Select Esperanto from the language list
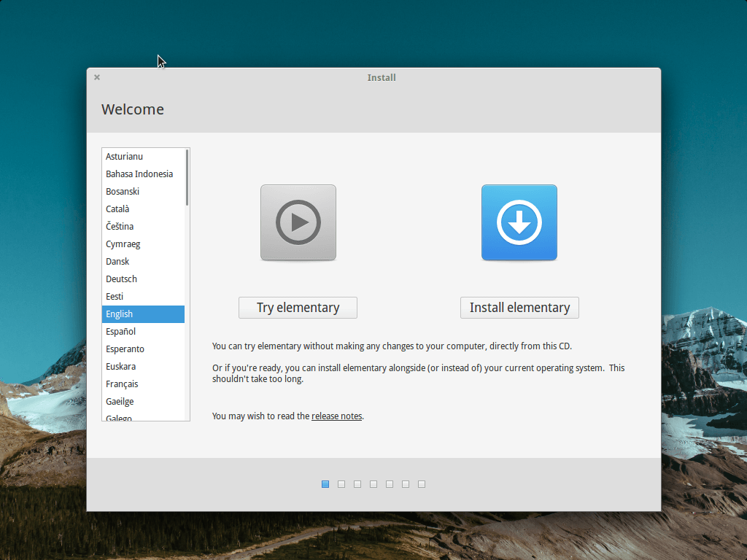This screenshot has height=560, width=747. [143, 349]
